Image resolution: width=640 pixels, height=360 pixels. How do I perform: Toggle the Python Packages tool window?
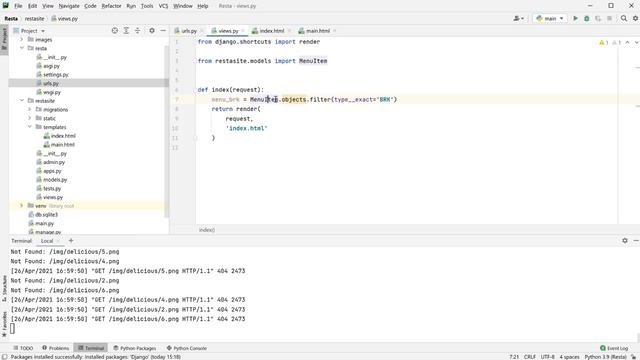135,348
